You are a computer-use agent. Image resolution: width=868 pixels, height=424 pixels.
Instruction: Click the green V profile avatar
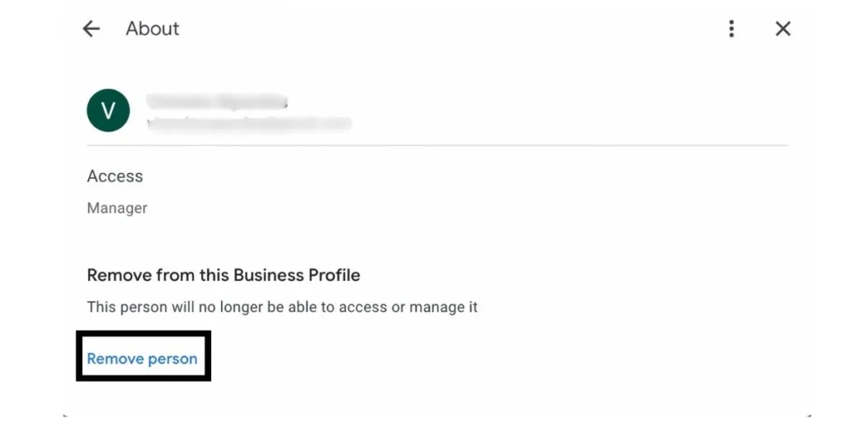[108, 111]
